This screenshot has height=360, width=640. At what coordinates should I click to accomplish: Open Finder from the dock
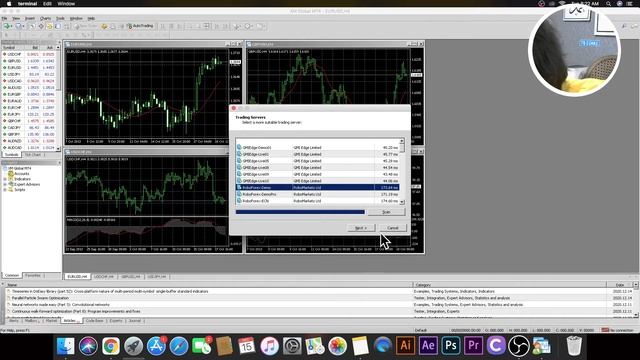click(65, 346)
